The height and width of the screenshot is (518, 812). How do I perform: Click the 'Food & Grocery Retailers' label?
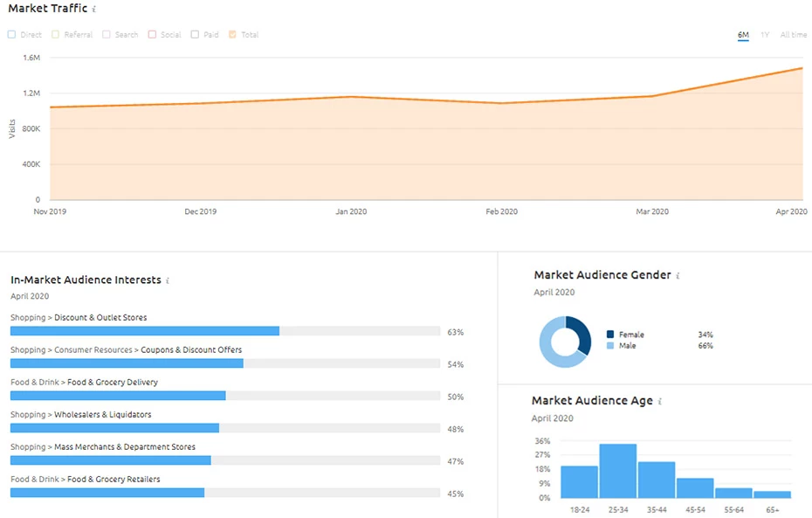click(x=114, y=480)
